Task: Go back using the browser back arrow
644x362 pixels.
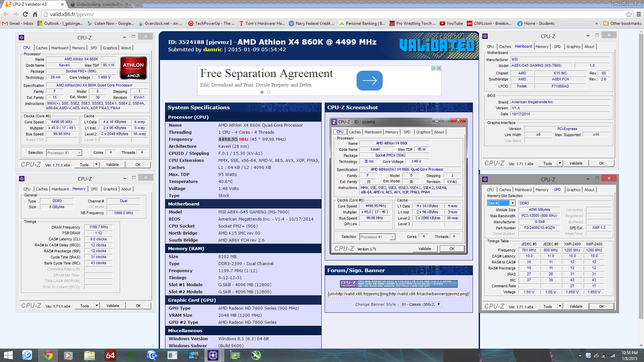Action: pyautogui.click(x=6, y=14)
